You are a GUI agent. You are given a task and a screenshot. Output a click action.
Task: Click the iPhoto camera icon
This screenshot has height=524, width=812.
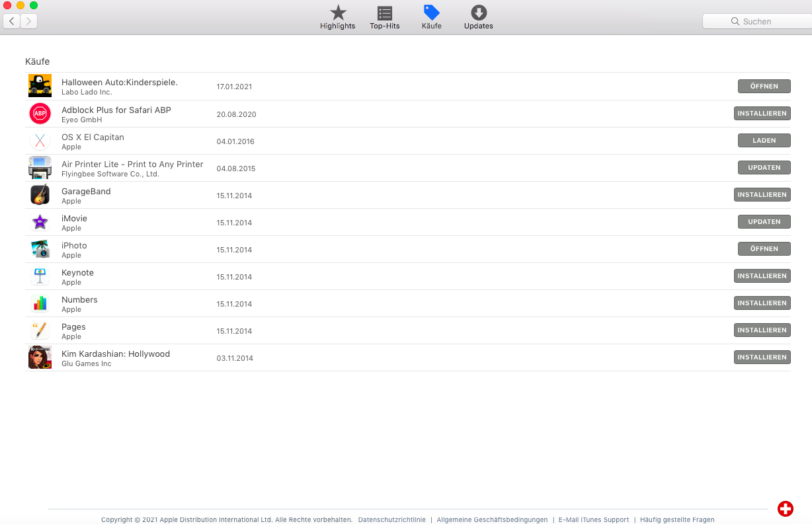click(x=40, y=248)
